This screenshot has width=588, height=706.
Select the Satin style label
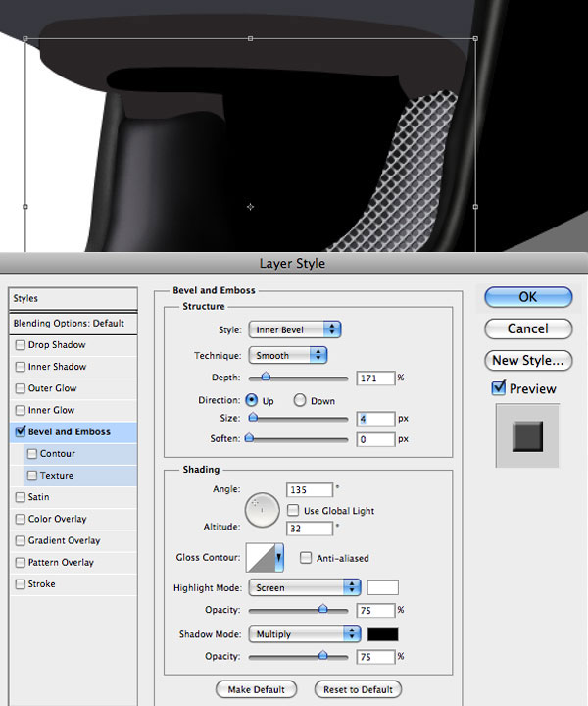pos(38,497)
